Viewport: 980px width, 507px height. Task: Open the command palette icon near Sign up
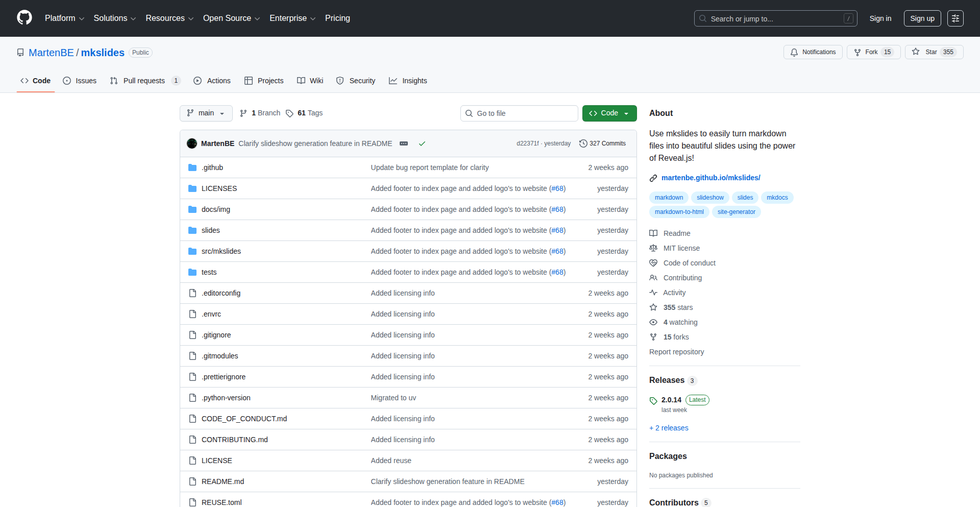pos(955,18)
